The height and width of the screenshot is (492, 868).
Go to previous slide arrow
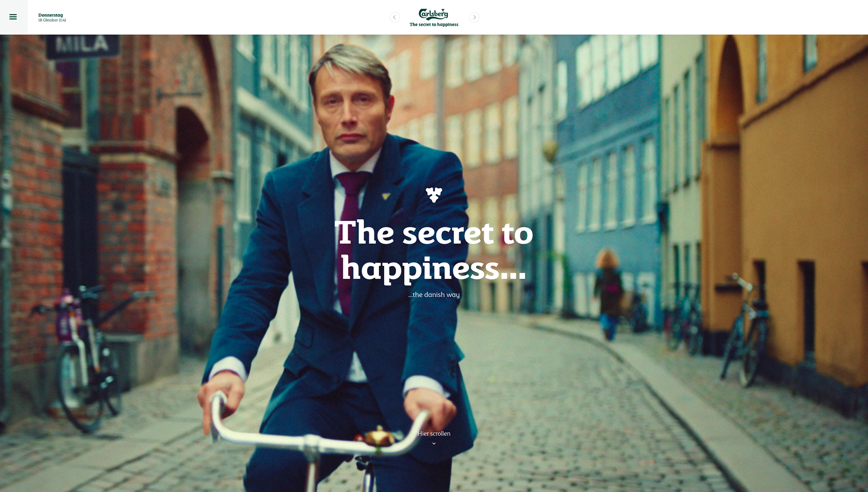(x=394, y=17)
